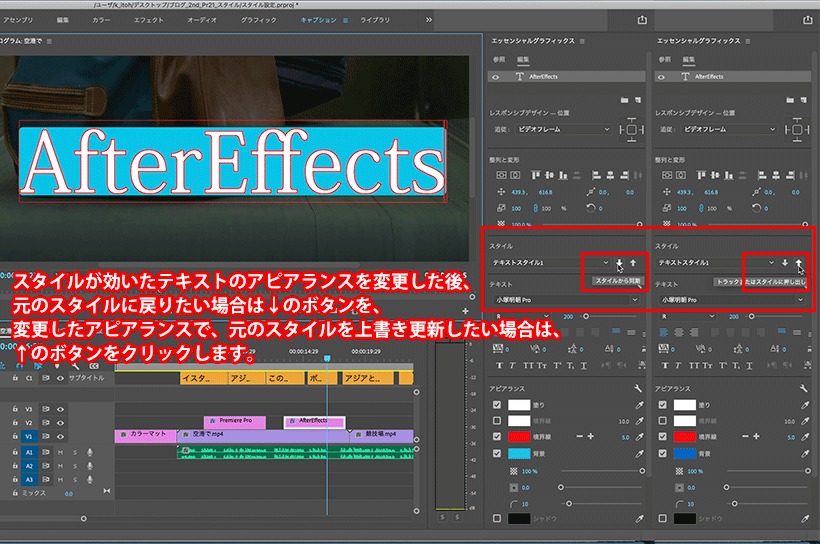This screenshot has height=544, width=820.
Task: Enable white stroke checkbox in right panel
Action: tap(663, 421)
